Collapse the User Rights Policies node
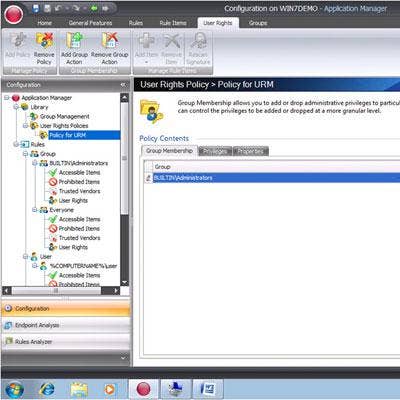This screenshot has width=400, height=400. (25, 126)
